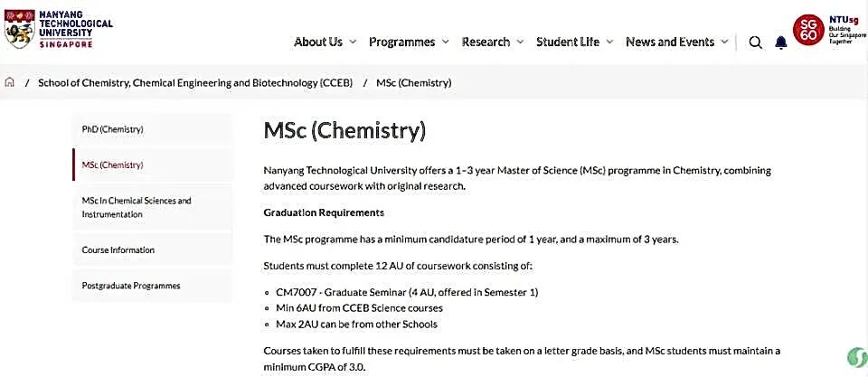Click the NTU Singapore logo
The width and height of the screenshot is (868, 377).
[x=60, y=30]
